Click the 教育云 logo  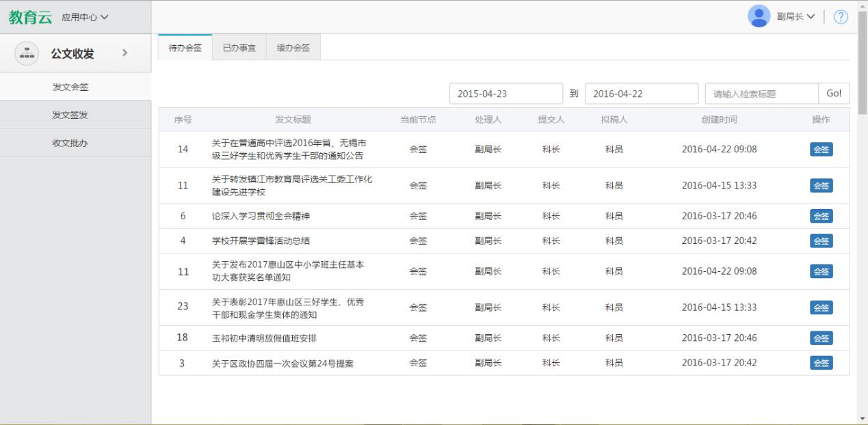30,16
